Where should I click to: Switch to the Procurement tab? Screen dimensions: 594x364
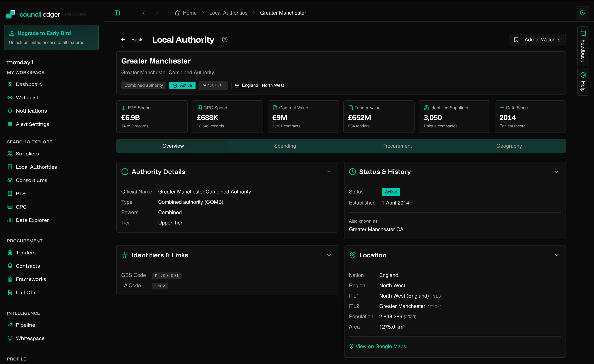tap(397, 146)
